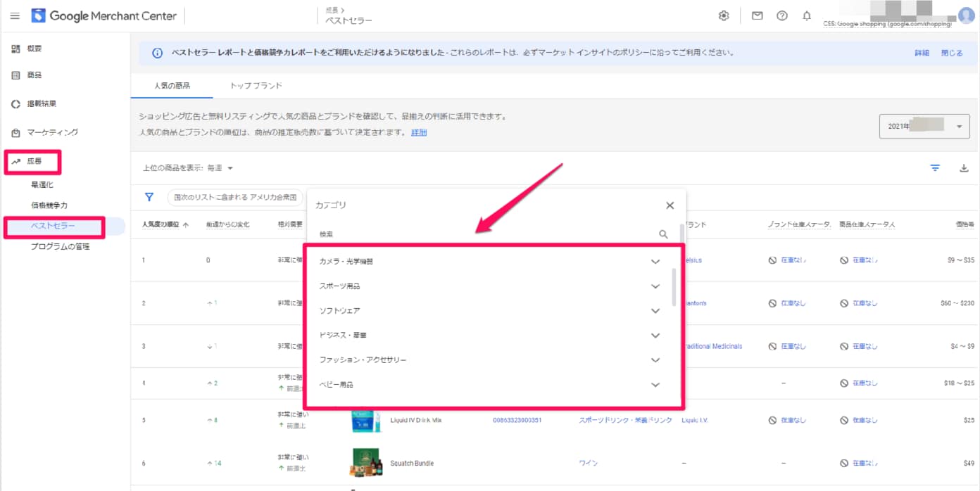Open the notifications bell icon

[807, 15]
